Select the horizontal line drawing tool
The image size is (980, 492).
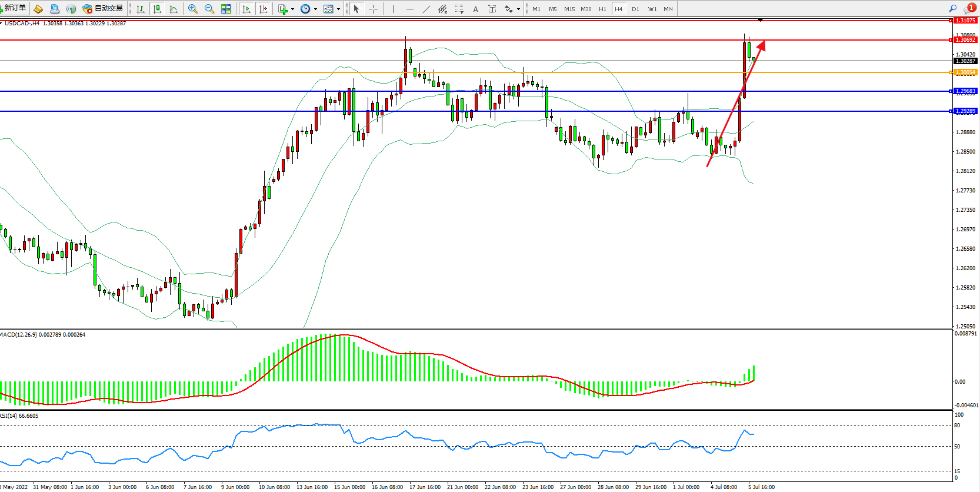[x=410, y=9]
